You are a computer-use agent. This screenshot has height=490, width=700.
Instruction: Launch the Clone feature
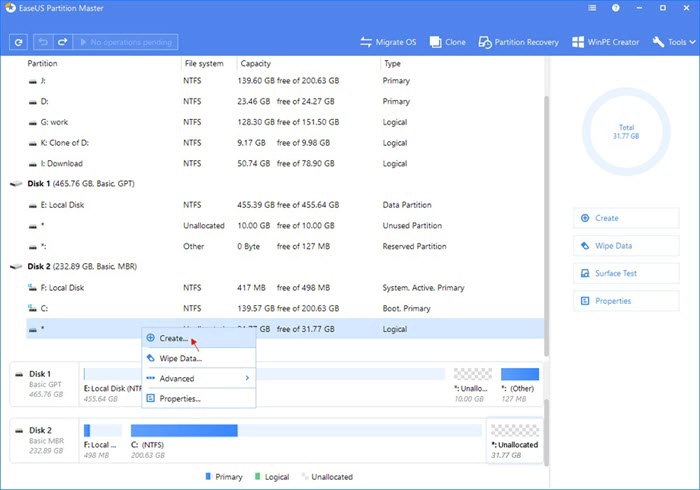(x=447, y=42)
